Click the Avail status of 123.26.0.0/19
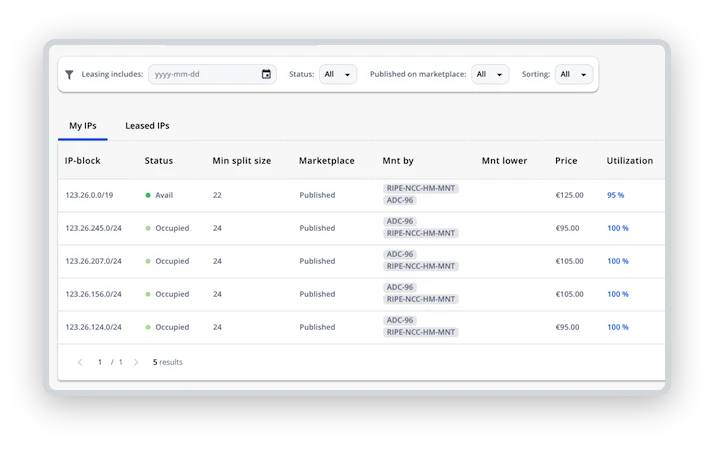The height and width of the screenshot is (450, 714). coord(159,195)
